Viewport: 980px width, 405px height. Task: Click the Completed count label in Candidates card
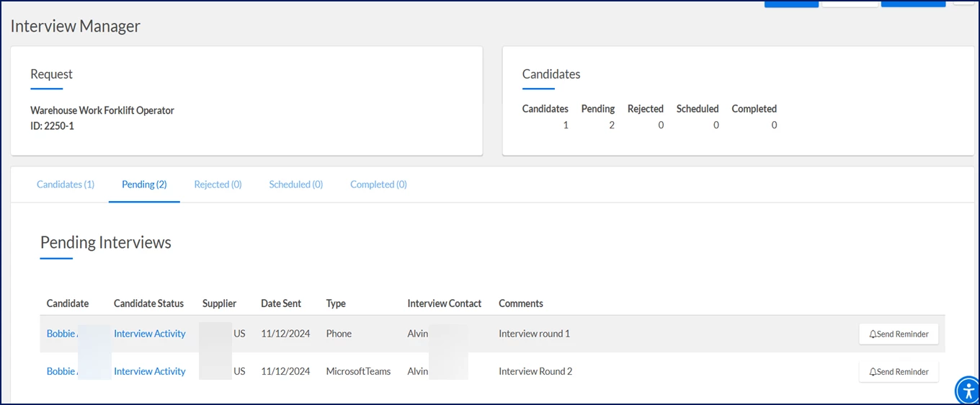click(754, 109)
